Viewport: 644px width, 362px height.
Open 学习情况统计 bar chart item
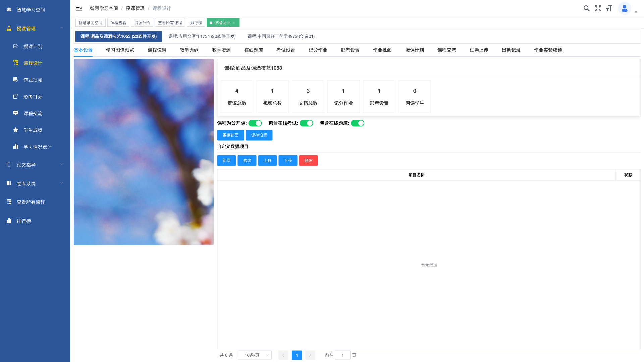tap(37, 147)
